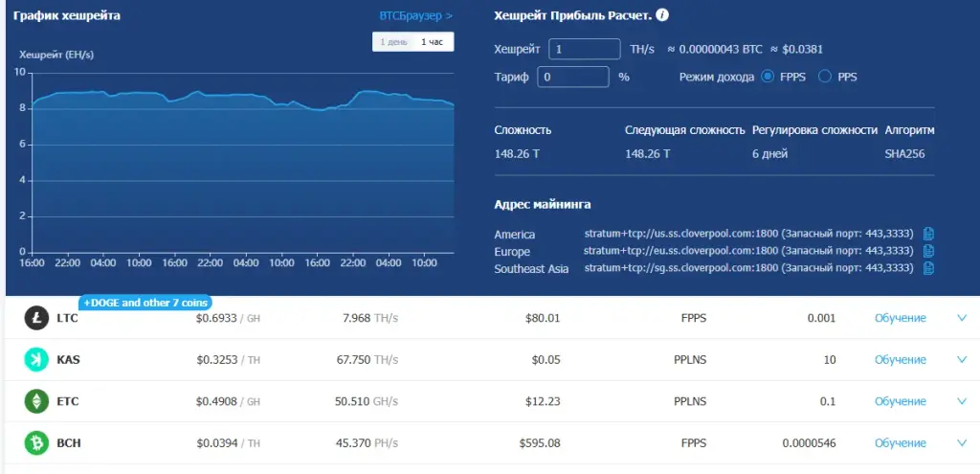Open the BTCБраузер link

tap(416, 15)
